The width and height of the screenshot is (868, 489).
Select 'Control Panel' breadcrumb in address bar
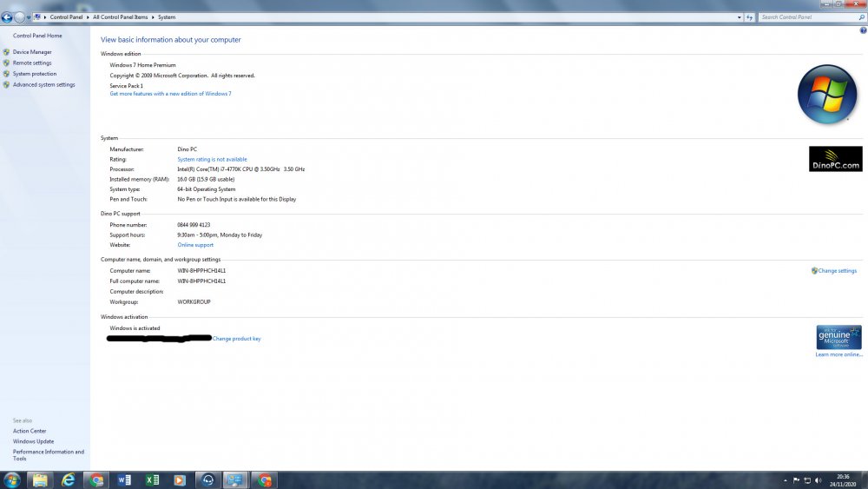(x=68, y=17)
